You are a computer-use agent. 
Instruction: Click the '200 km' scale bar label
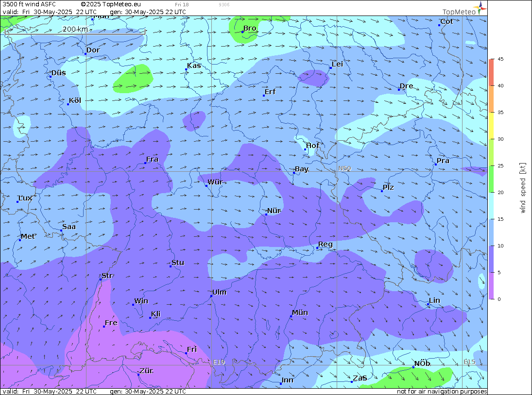pyautogui.click(x=75, y=29)
